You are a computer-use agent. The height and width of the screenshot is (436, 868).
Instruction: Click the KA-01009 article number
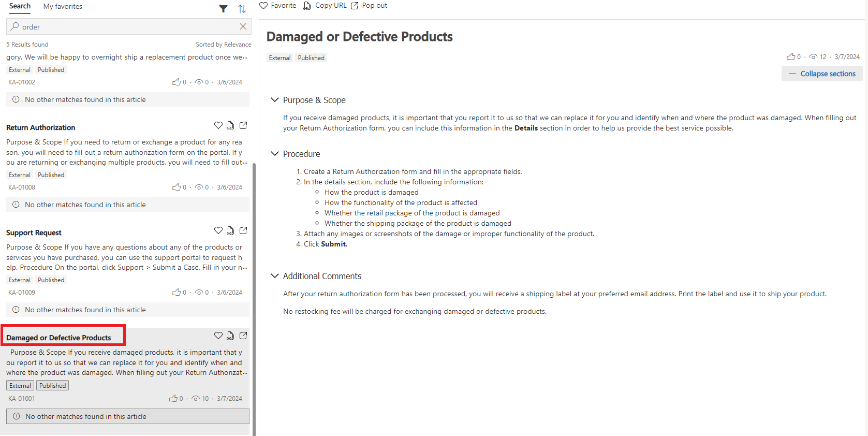click(22, 293)
